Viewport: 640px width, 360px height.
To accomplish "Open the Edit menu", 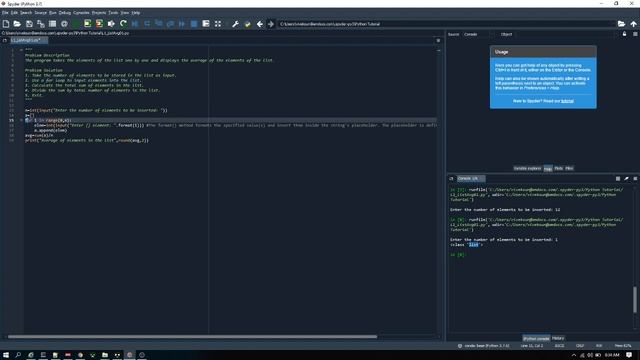I will click(14, 13).
